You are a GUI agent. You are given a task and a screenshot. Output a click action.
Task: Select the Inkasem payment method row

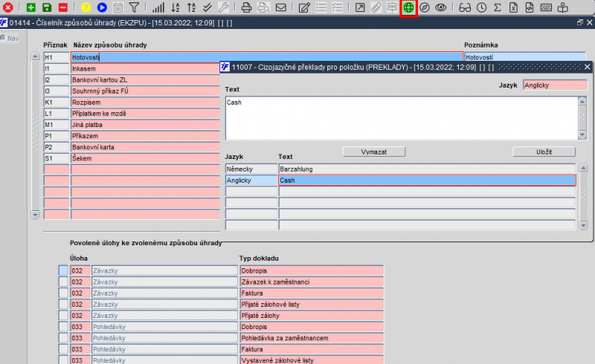pyautogui.click(x=145, y=68)
